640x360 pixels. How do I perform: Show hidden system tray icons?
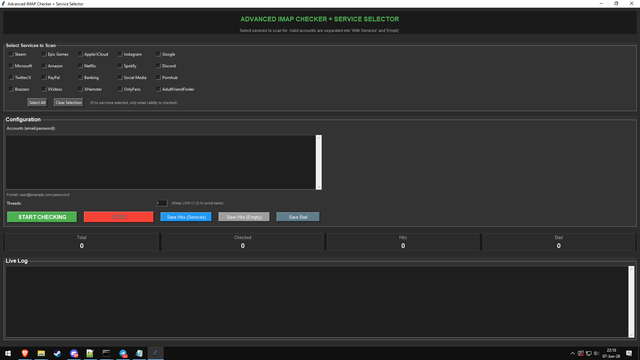tap(572, 353)
